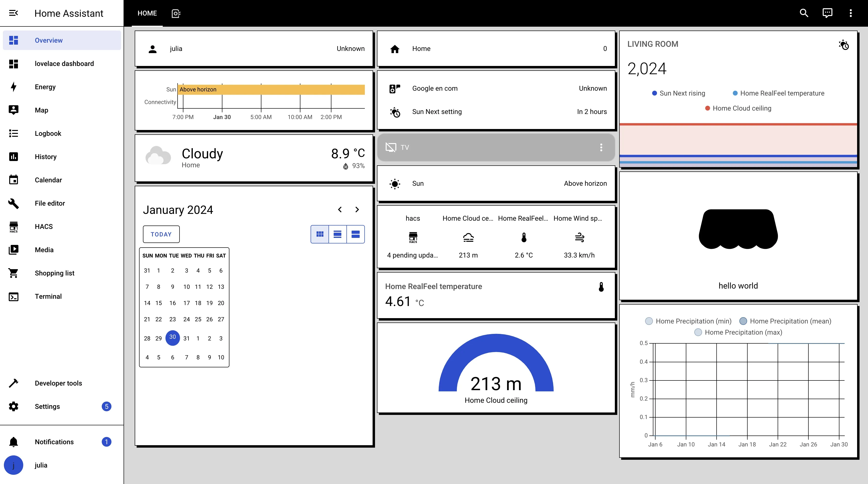Open the dashboard three-dot overflow menu
The image size is (868, 484).
coord(851,13)
